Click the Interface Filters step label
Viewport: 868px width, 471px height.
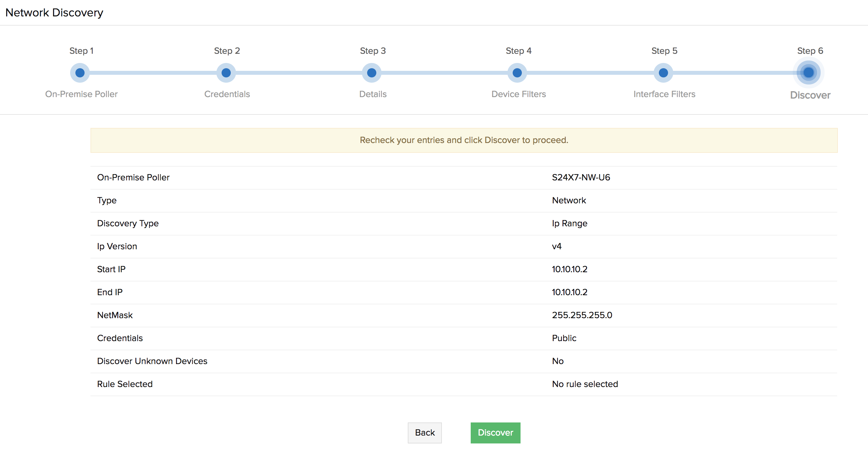tap(664, 94)
